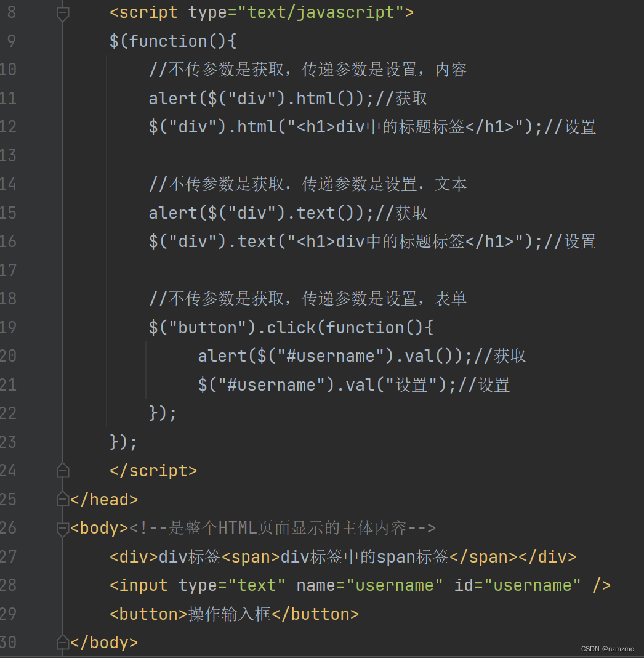Click the button tag text 操作输入框
Image resolution: width=644 pixels, height=658 pixels.
[230, 614]
